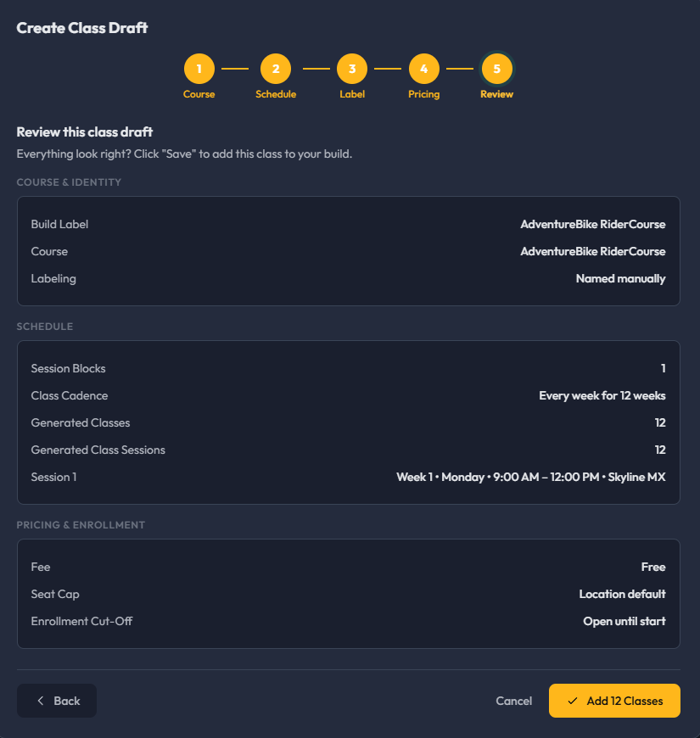Click the Session 1 schedule details row
The height and width of the screenshot is (738, 700).
[x=349, y=478]
